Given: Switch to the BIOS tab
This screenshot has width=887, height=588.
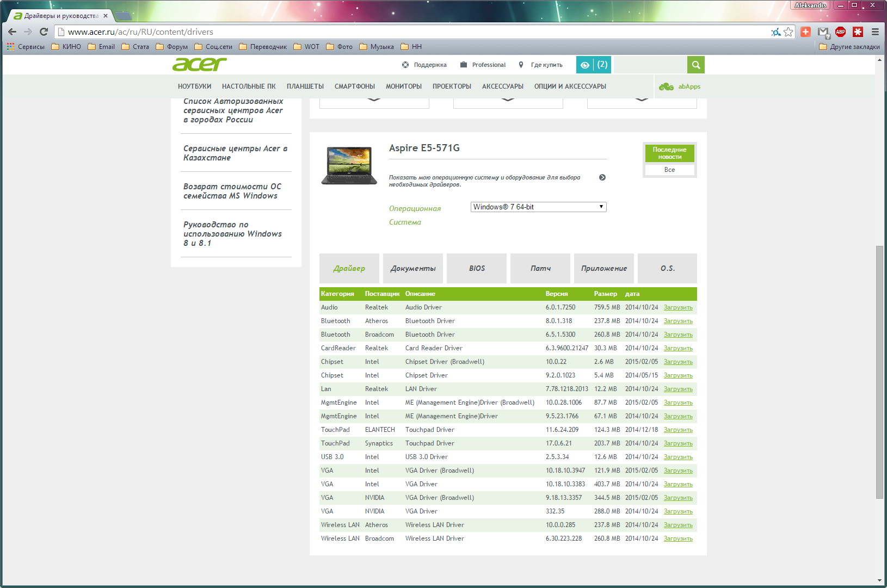Looking at the screenshot, I should tap(477, 268).
